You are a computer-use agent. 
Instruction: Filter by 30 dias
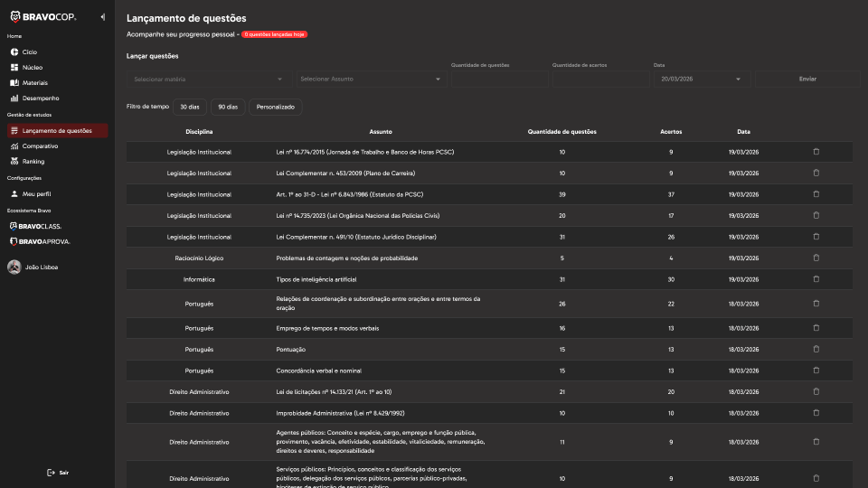click(190, 107)
